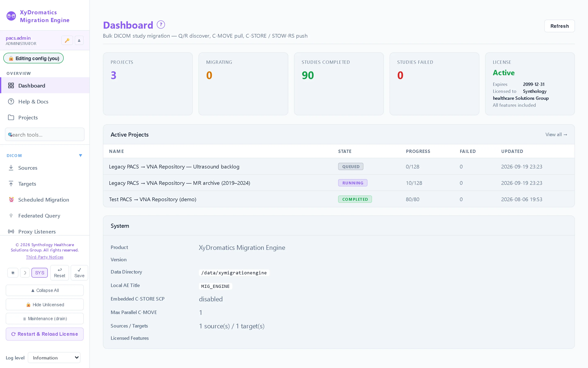The image size is (588, 368).
Task: Click the key icon beside pacs.admin
Action: point(67,40)
